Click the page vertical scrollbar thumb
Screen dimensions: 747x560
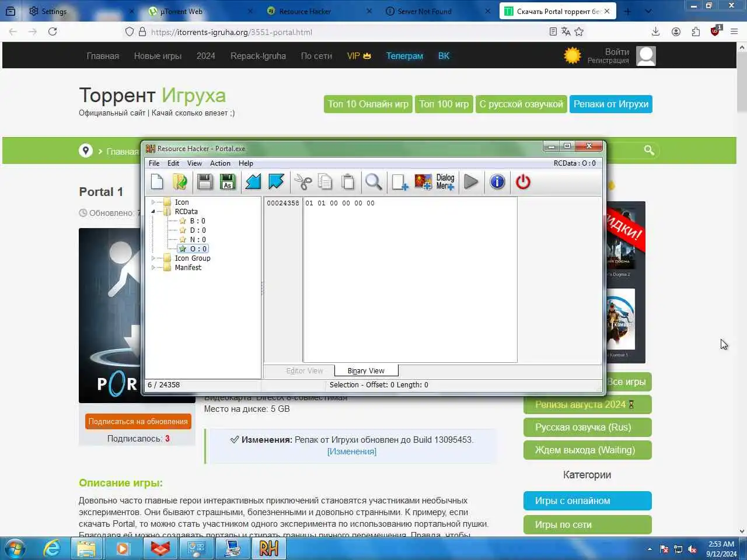742,82
